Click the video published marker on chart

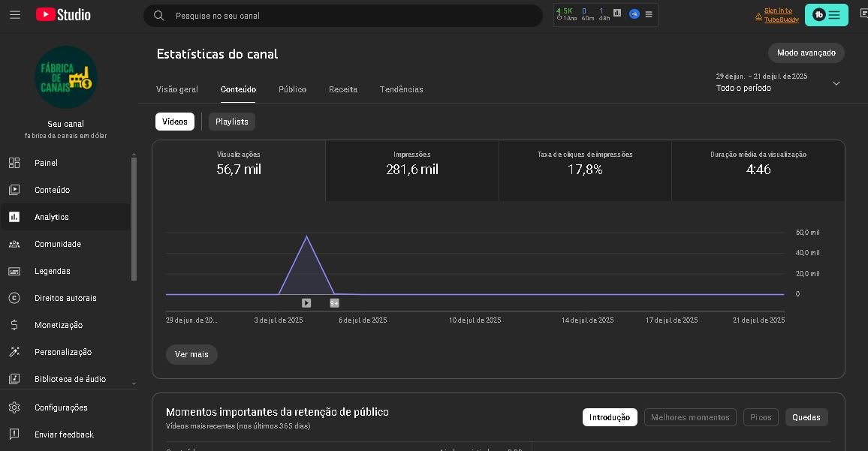click(306, 302)
